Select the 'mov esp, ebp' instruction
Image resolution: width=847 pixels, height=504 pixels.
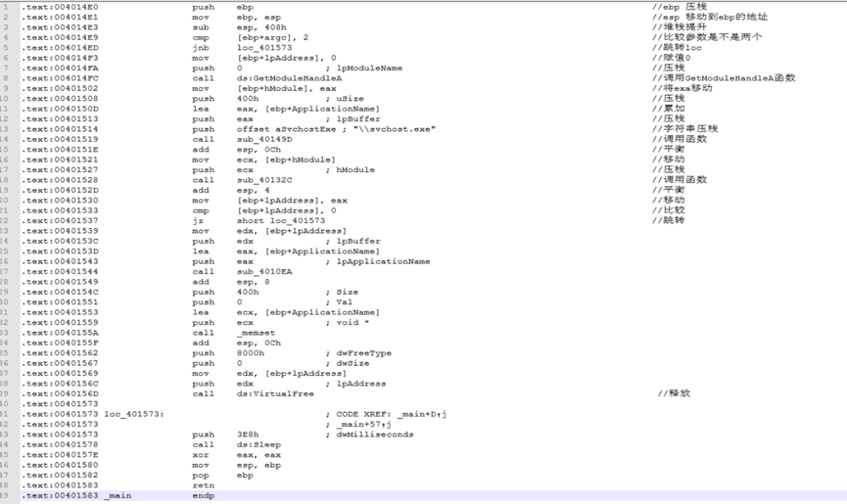coord(237,465)
